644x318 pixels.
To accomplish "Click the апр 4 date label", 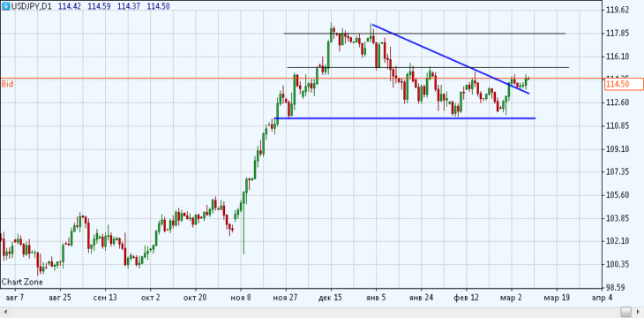I will coord(602,298).
